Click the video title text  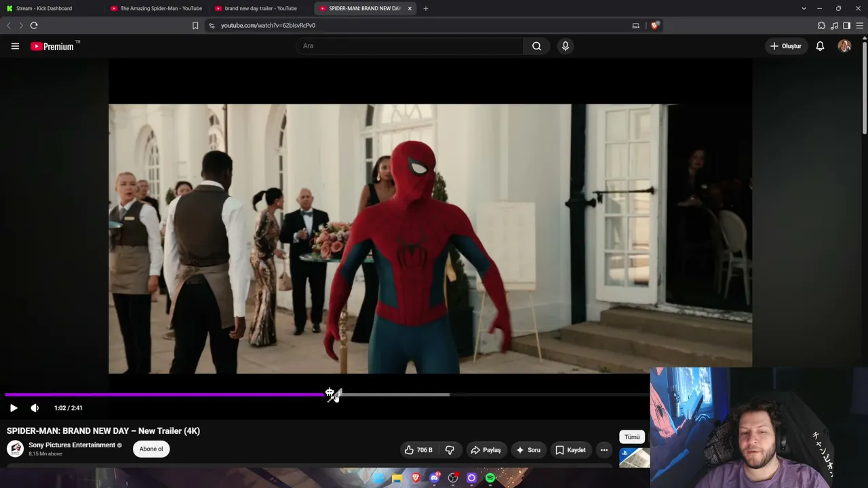pos(103,431)
